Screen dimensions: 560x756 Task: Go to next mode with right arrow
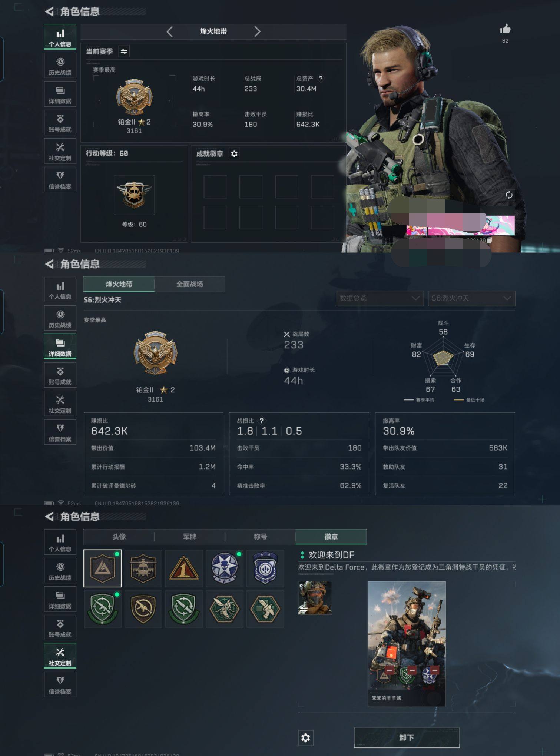tap(257, 31)
